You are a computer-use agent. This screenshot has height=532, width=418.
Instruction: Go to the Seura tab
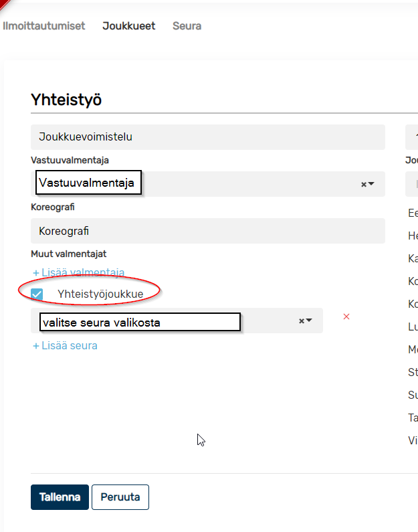pos(187,26)
